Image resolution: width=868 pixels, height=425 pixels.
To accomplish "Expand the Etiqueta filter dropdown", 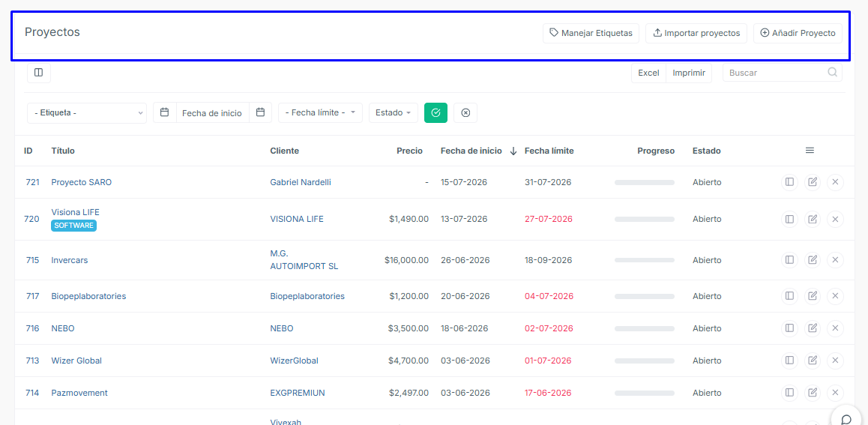I will point(87,113).
